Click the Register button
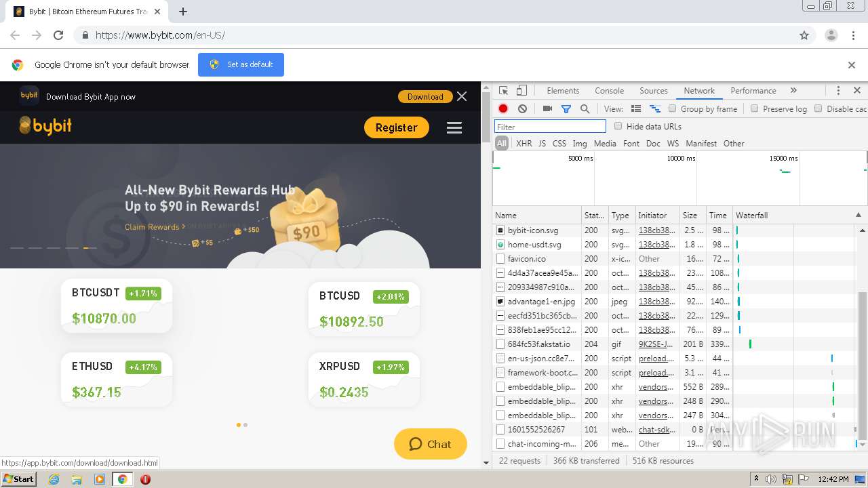868x488 pixels. tap(397, 127)
